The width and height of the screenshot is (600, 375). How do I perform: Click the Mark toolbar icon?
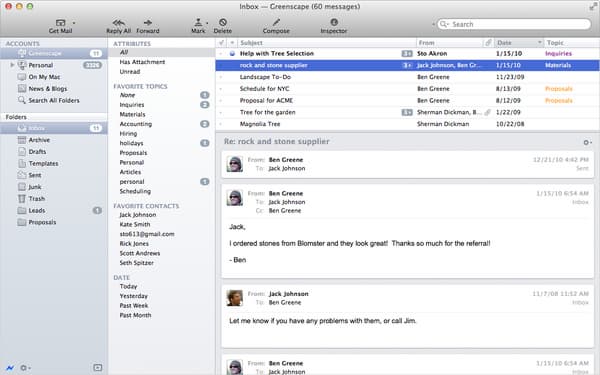[198, 23]
